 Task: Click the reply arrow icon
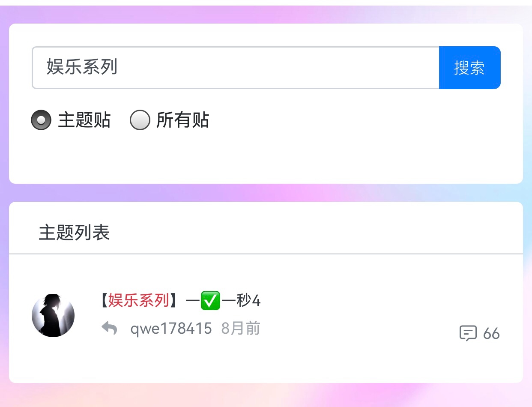point(110,329)
